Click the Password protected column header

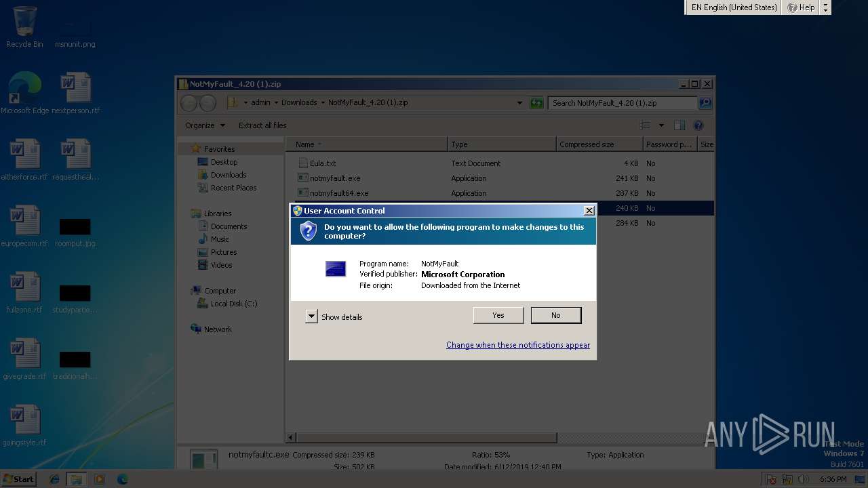click(x=670, y=144)
